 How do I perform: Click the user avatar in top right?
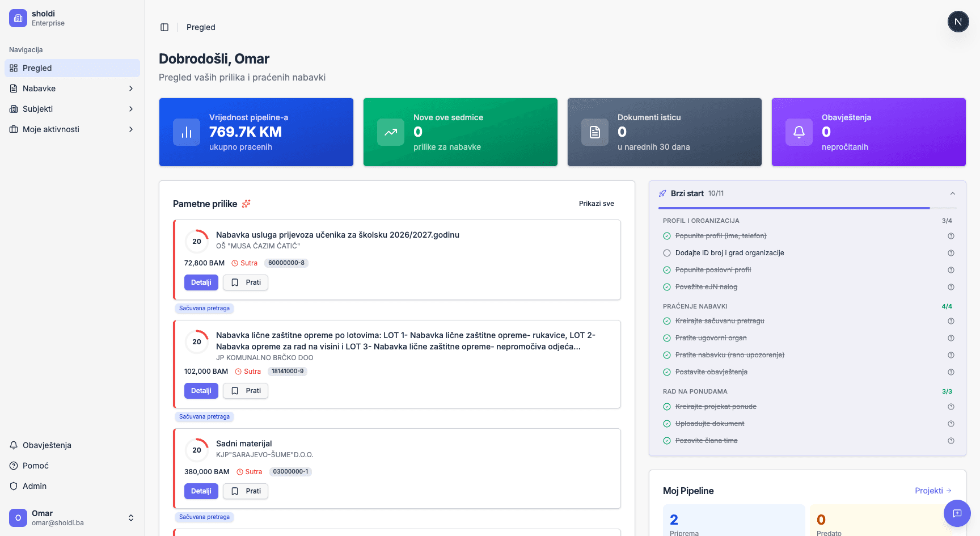(958, 22)
